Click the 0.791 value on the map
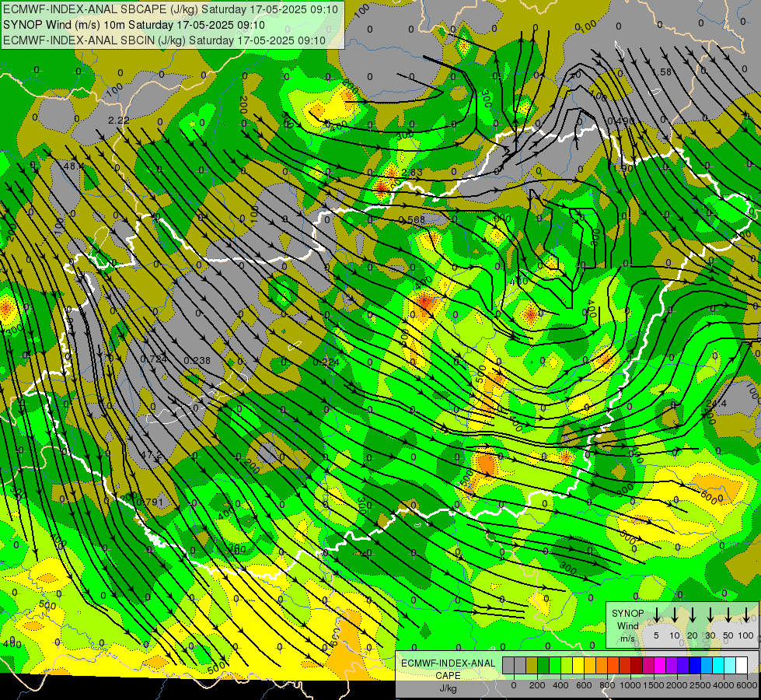This screenshot has height=700, width=761. click(x=149, y=502)
